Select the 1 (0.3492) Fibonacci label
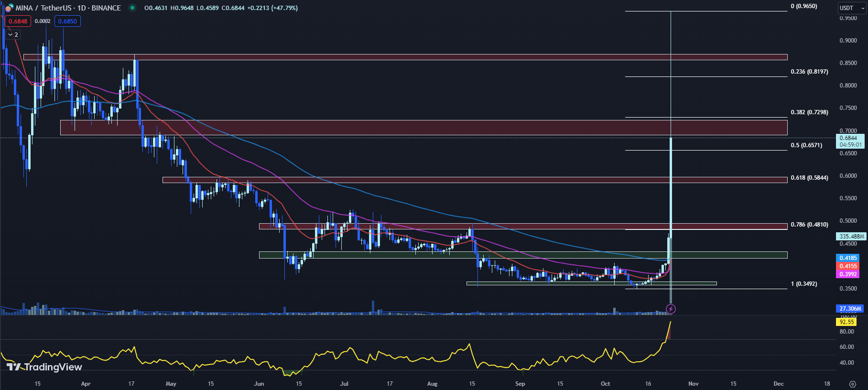The image size is (868, 390). click(x=804, y=284)
